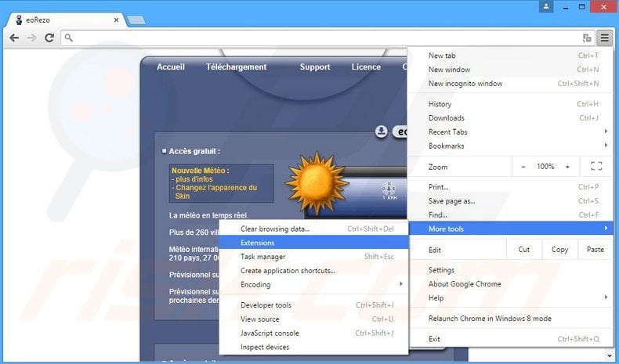Viewport: 619px width, 364px height.
Task: Open New incognito window
Action: [x=511, y=84]
